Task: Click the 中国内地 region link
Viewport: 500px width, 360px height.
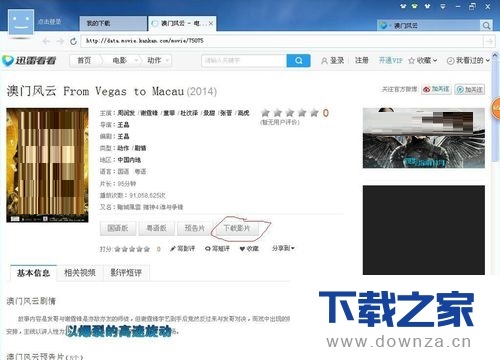Action: [x=129, y=160]
